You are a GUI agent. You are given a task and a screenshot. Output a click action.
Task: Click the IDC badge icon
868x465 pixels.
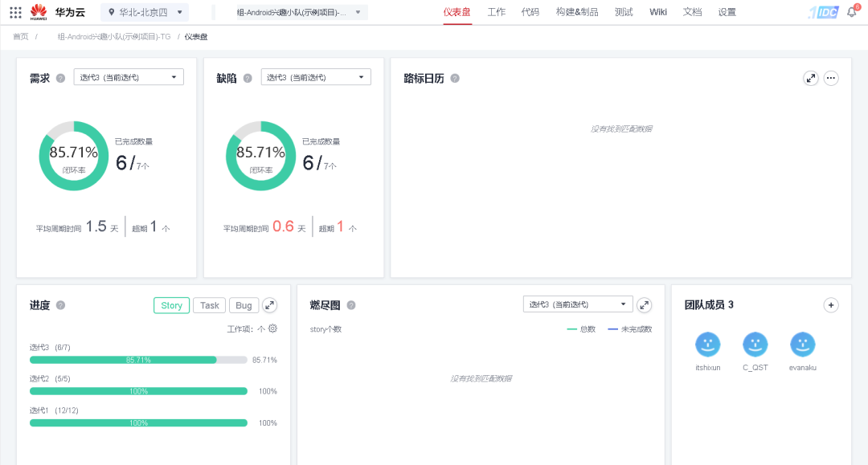[823, 12]
